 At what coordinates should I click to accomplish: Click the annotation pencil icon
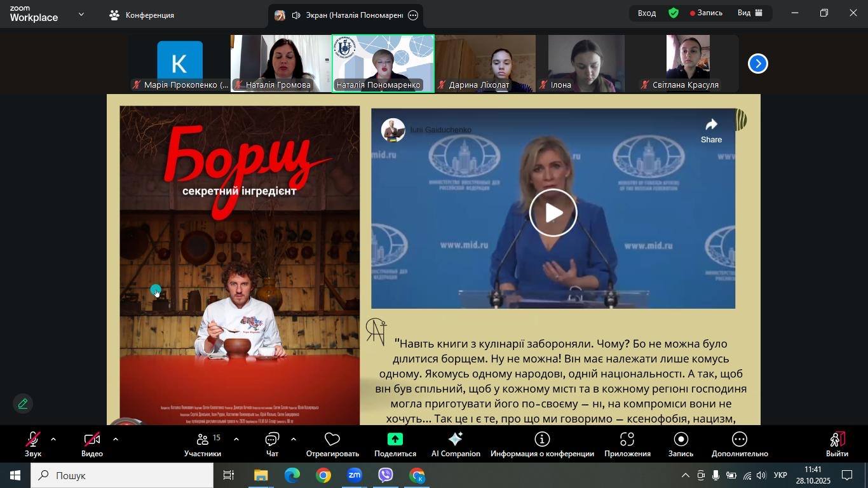[23, 403]
